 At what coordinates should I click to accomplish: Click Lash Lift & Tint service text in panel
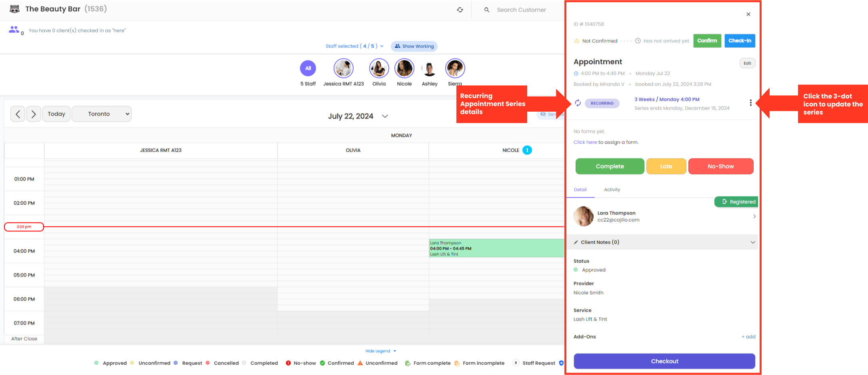pos(590,319)
